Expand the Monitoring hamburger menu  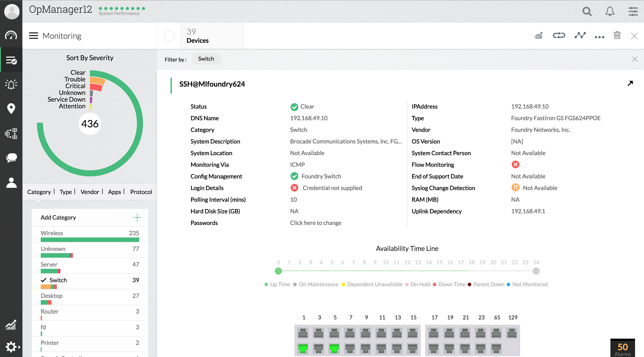click(x=34, y=36)
